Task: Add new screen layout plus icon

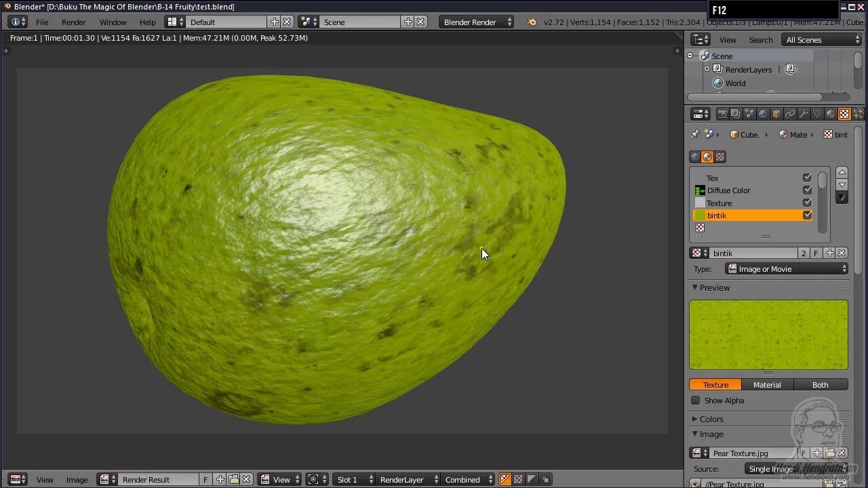Action: 274,22
